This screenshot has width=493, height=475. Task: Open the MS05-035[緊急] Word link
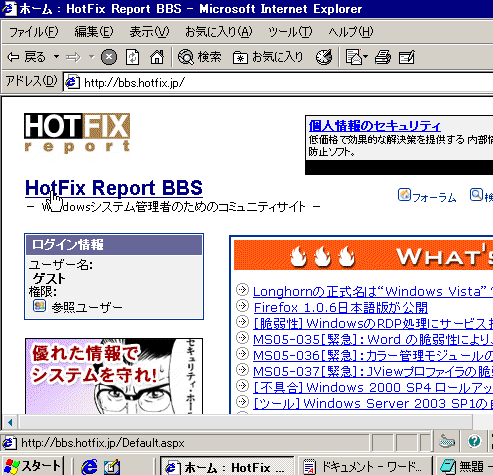(373, 340)
